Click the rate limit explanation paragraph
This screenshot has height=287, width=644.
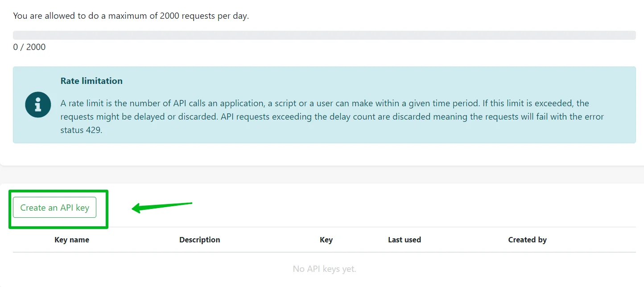point(332,117)
